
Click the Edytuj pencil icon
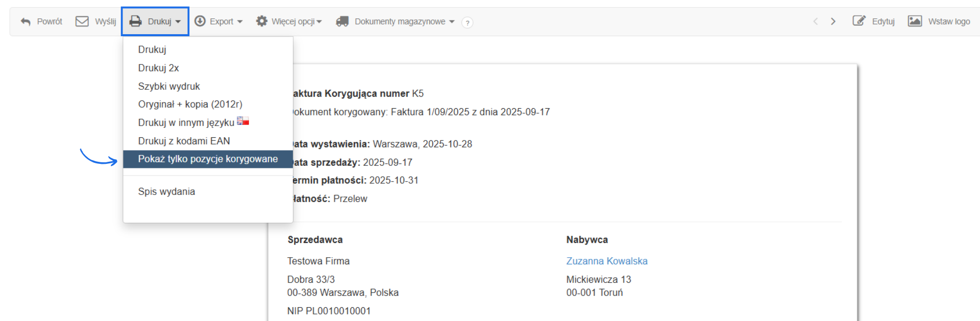859,21
